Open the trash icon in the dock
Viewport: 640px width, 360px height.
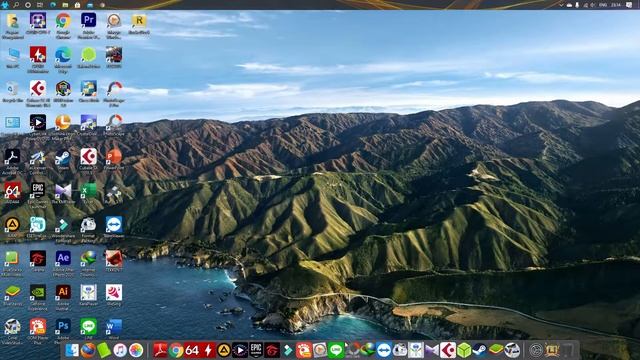(x=568, y=350)
